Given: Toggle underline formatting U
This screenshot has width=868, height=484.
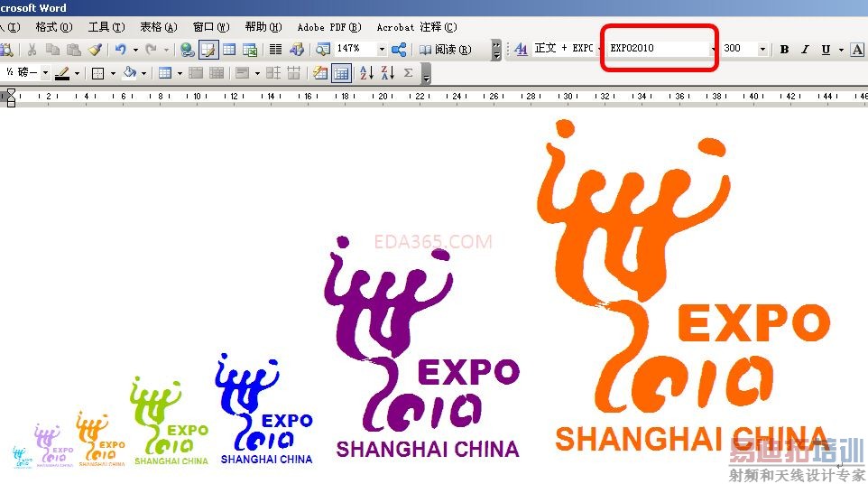Looking at the screenshot, I should pos(826,49).
